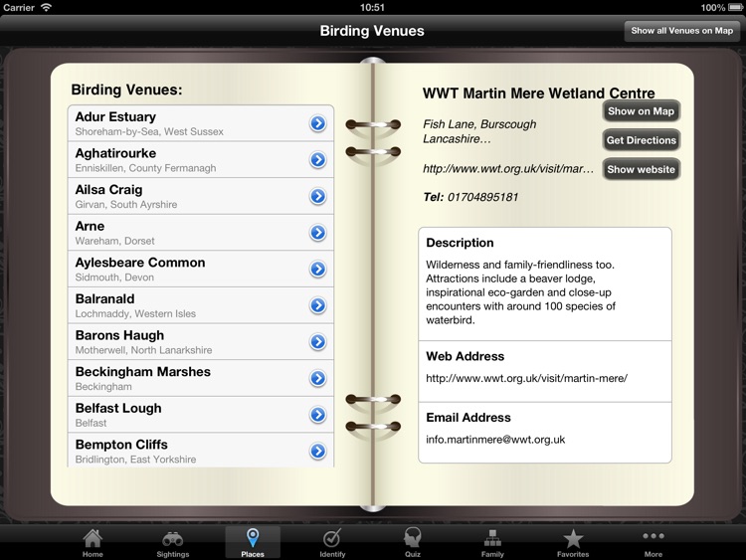Tap disclosure arrow for Balranald
Viewport: 746px width, 560px height.
[x=318, y=305]
